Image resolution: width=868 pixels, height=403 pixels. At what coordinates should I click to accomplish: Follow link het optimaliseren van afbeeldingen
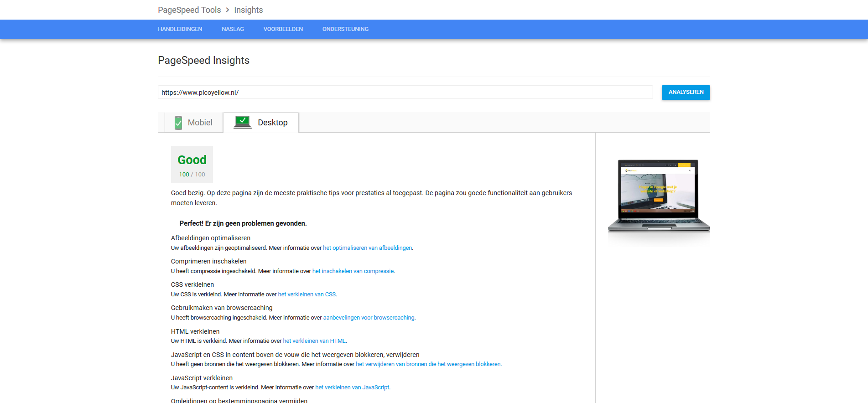(368, 248)
